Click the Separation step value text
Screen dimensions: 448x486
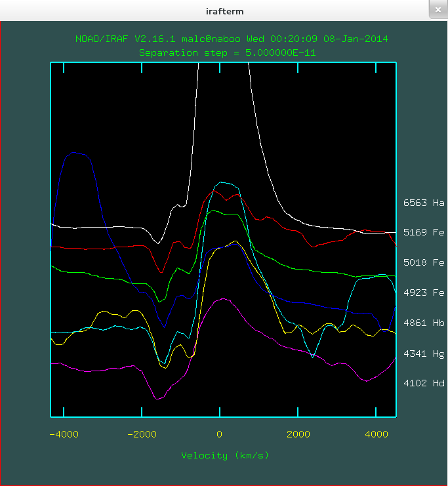(x=227, y=52)
